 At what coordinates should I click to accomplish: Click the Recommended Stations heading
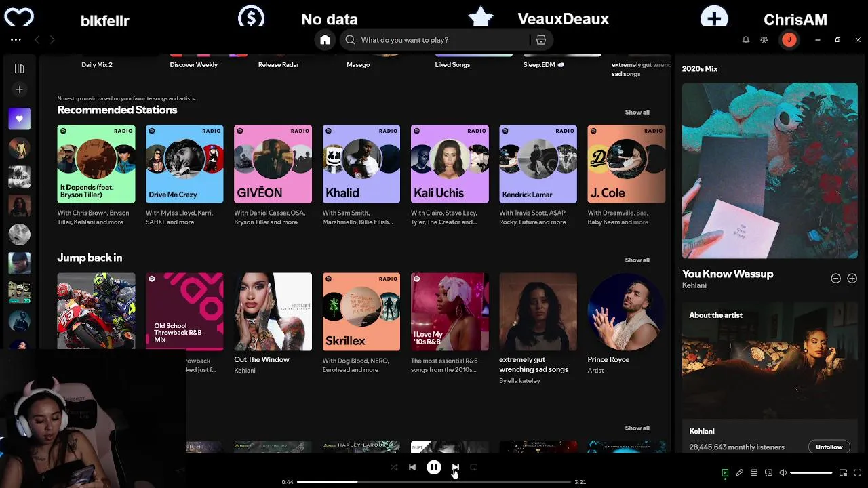coord(117,110)
